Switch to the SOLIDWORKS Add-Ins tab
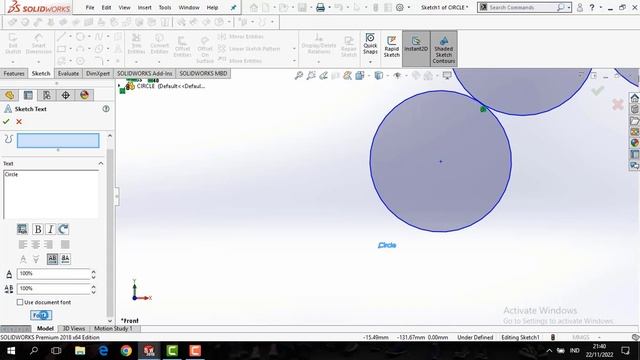The width and height of the screenshot is (640, 360). (144, 73)
